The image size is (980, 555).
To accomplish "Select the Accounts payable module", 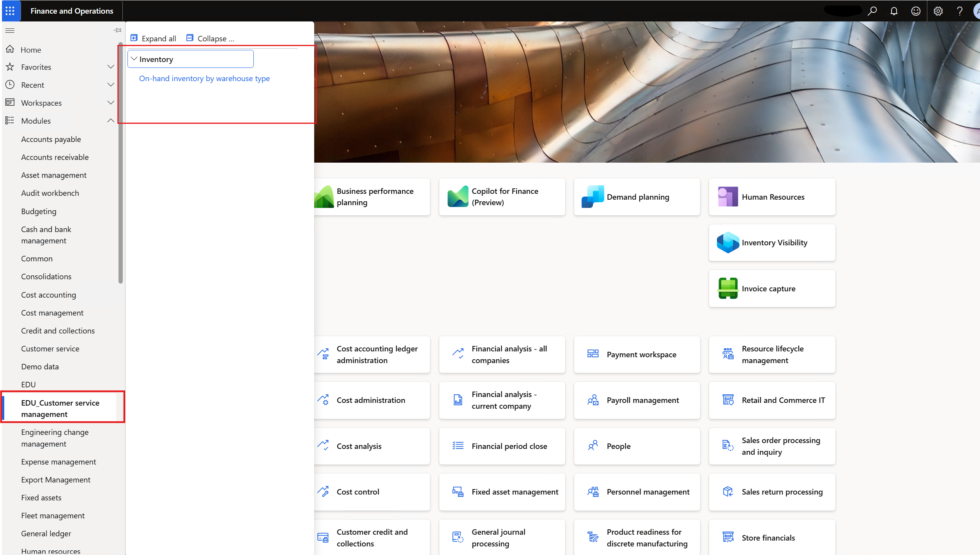I will (x=51, y=139).
